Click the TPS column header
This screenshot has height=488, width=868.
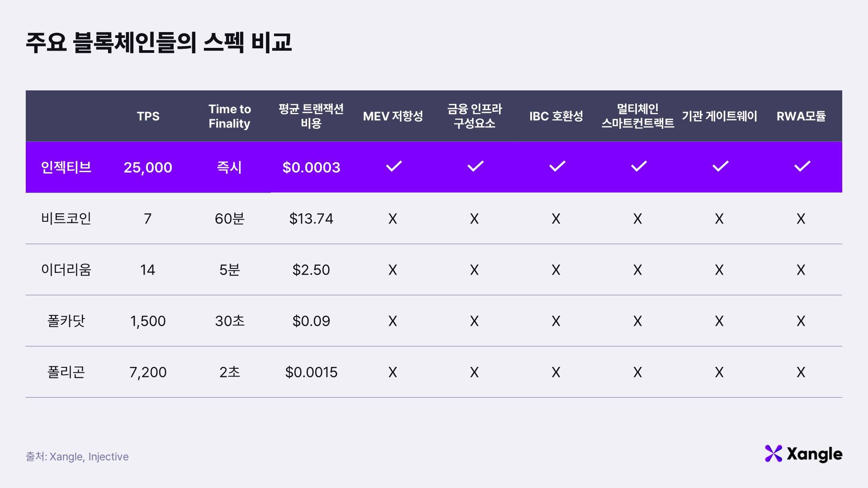pos(148,116)
